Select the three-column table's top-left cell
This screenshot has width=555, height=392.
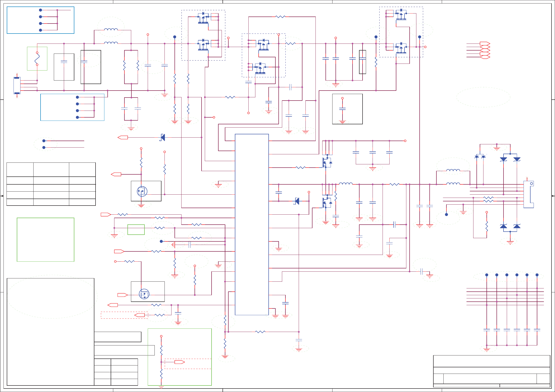point(20,169)
